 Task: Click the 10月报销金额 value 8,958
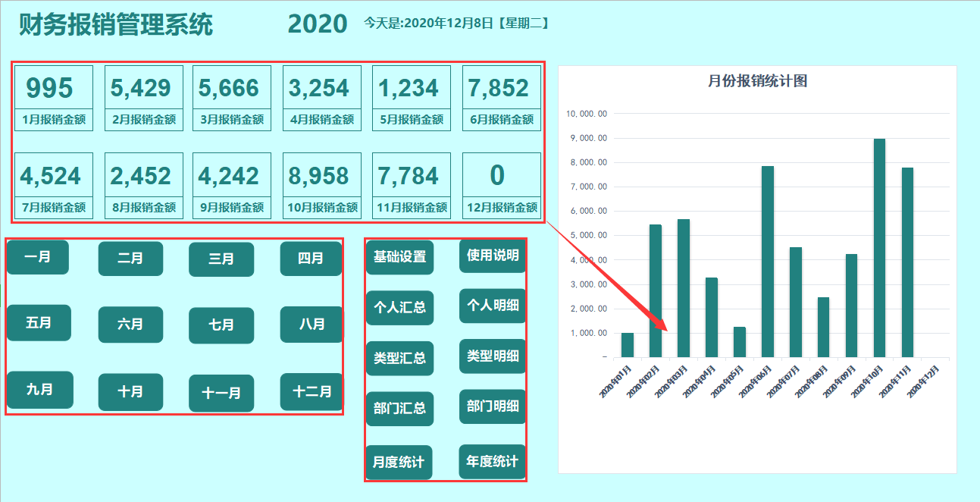tap(319, 176)
